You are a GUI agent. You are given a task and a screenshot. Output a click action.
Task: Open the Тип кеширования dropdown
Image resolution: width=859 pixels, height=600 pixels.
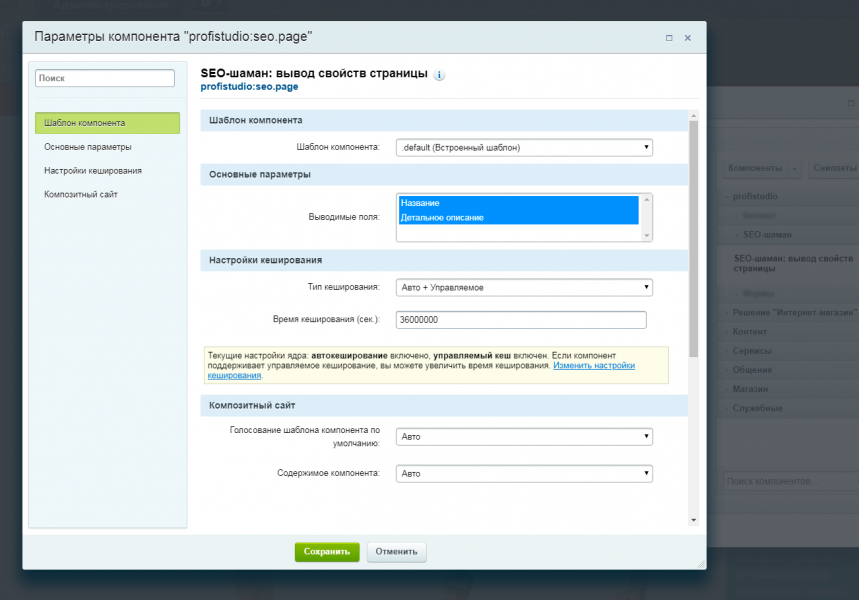click(524, 288)
